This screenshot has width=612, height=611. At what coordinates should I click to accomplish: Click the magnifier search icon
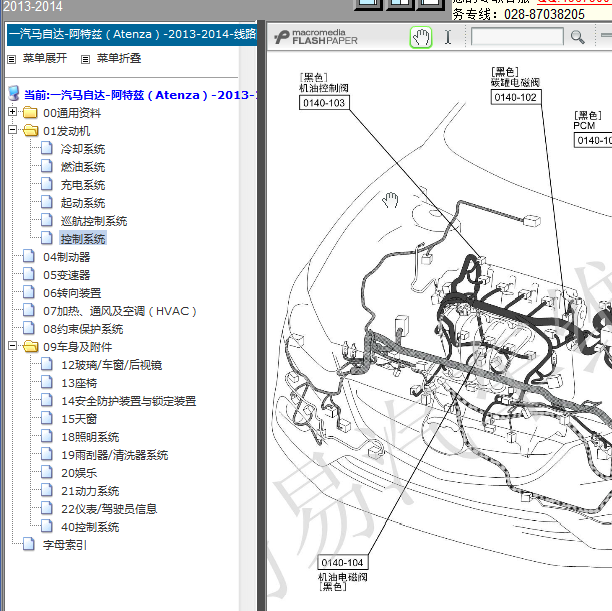(577, 37)
